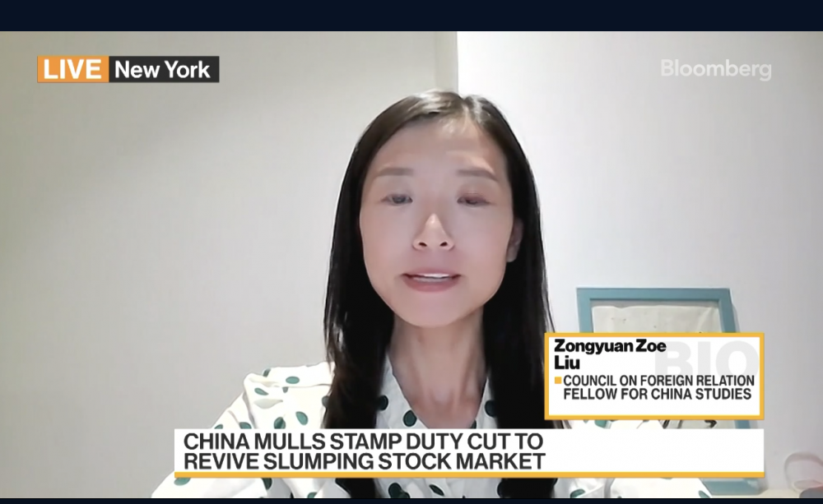Click the name Zongyuan Zoe Liu
823x504 pixels.
point(610,354)
